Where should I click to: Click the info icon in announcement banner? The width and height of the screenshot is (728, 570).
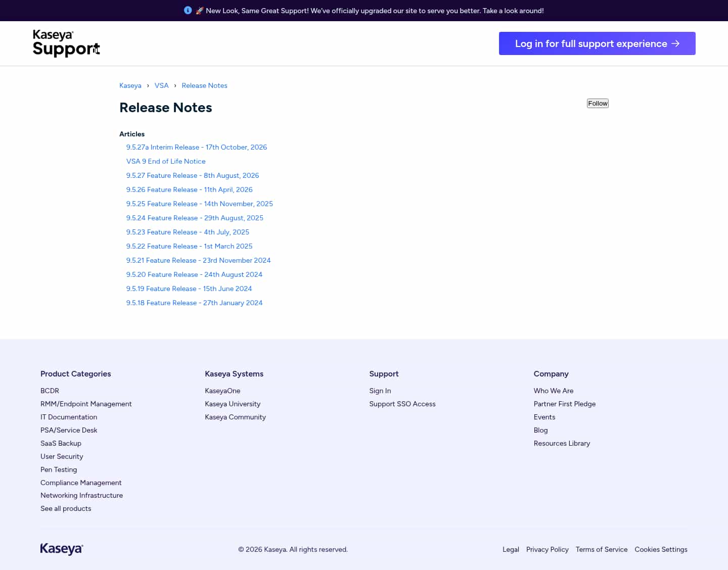188,10
